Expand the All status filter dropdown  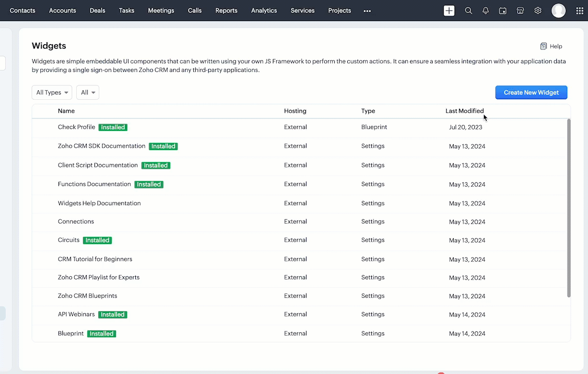tap(88, 93)
